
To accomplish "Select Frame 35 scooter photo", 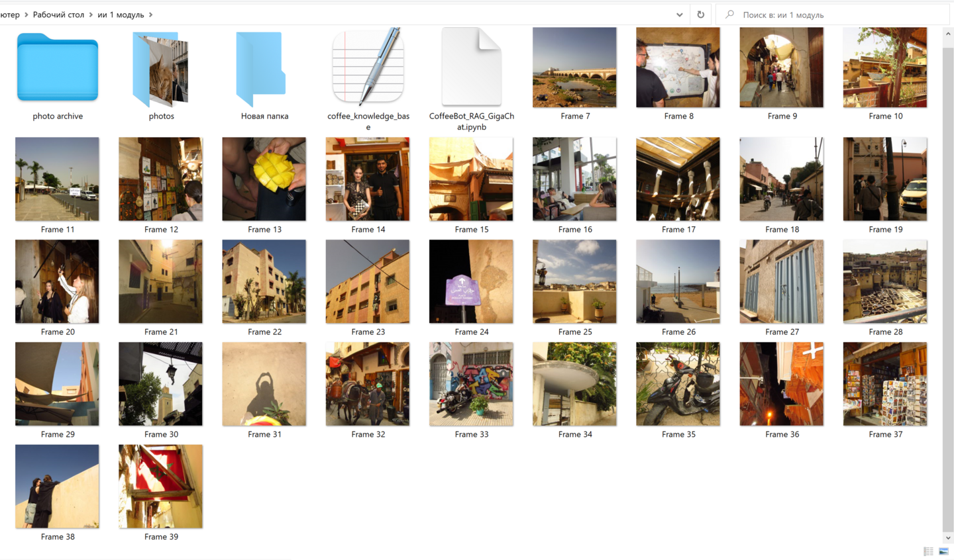I will 678,384.
